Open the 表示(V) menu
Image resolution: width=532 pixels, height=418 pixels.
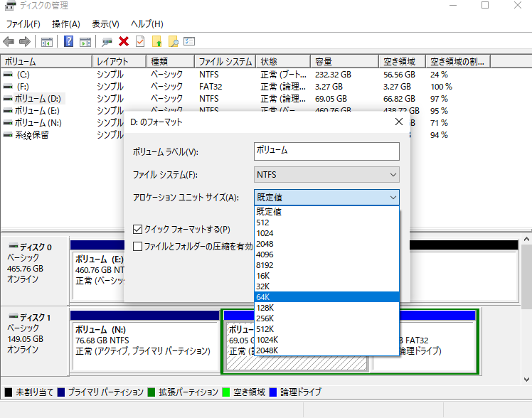[x=105, y=24]
